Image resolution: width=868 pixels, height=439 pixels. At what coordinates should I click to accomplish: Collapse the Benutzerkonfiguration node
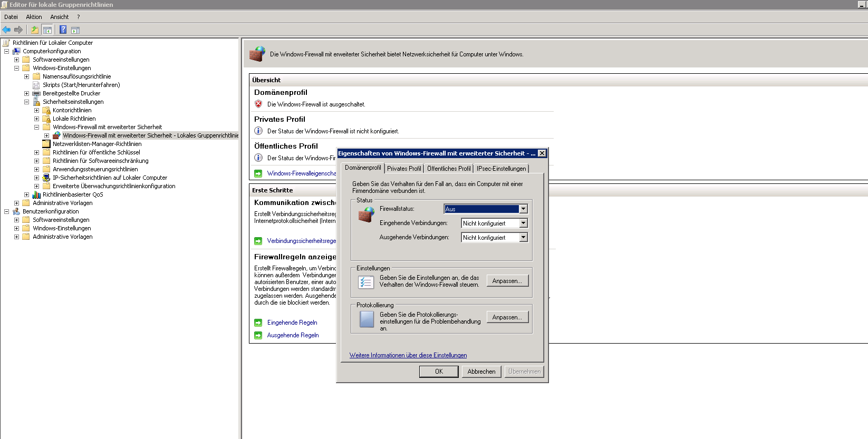[6, 211]
